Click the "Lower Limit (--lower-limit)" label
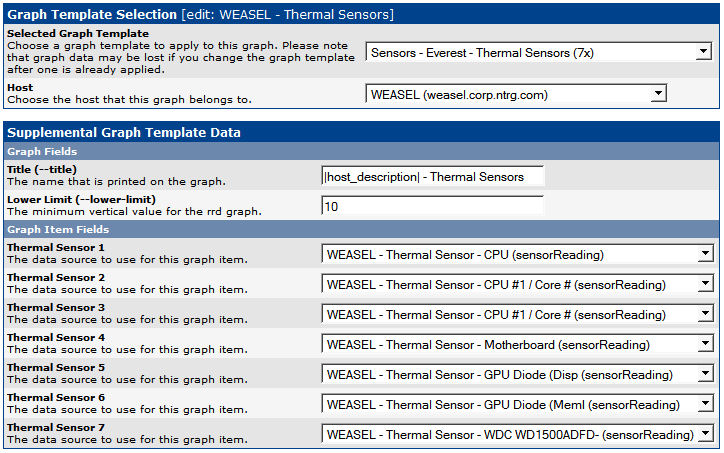This screenshot has height=453, width=724. (x=81, y=199)
